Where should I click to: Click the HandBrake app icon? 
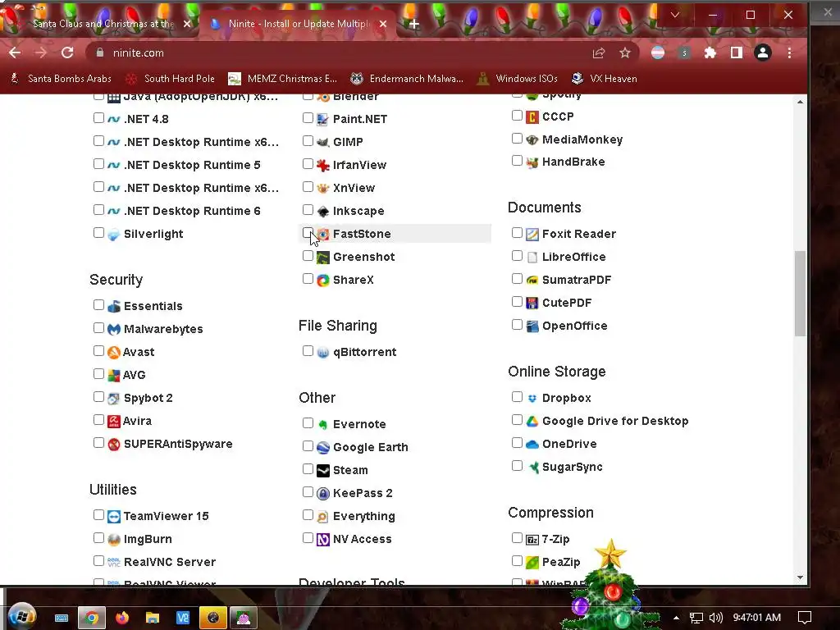(532, 162)
